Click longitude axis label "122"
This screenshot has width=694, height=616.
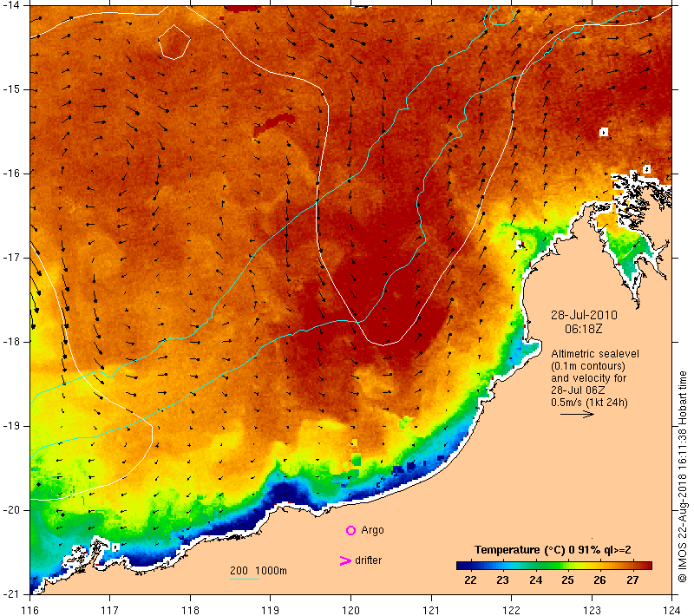click(511, 610)
